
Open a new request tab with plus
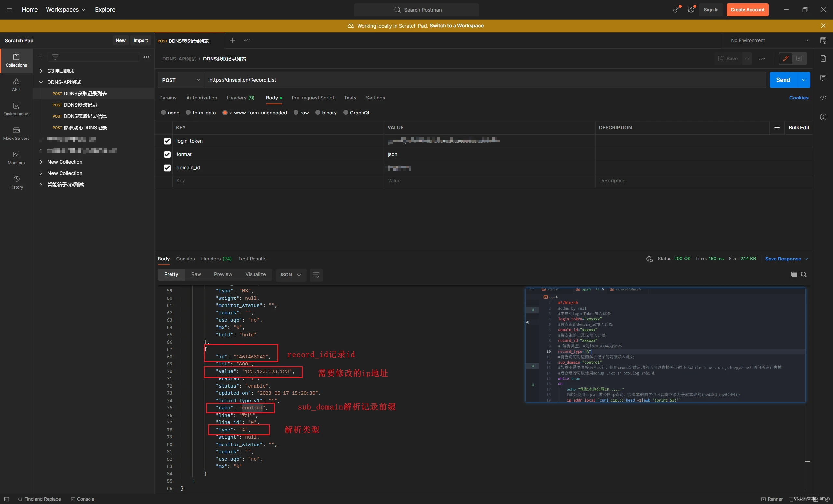click(x=233, y=41)
